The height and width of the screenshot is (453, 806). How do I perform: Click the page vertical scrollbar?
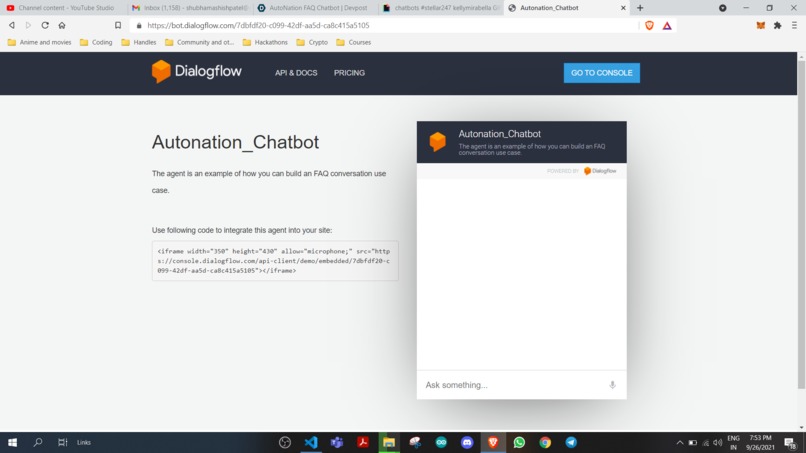pos(801,224)
